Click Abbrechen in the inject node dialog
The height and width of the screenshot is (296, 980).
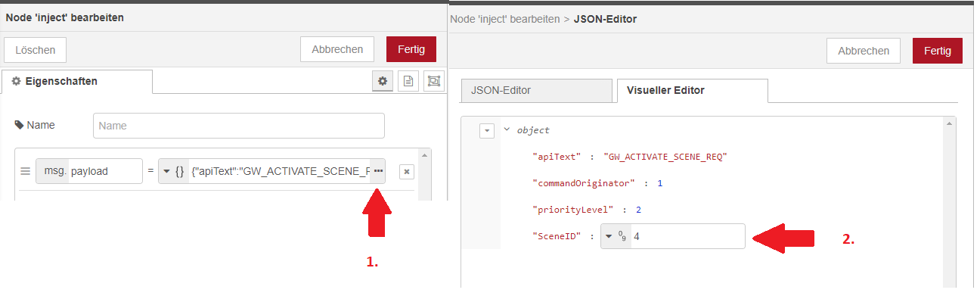[x=337, y=49]
